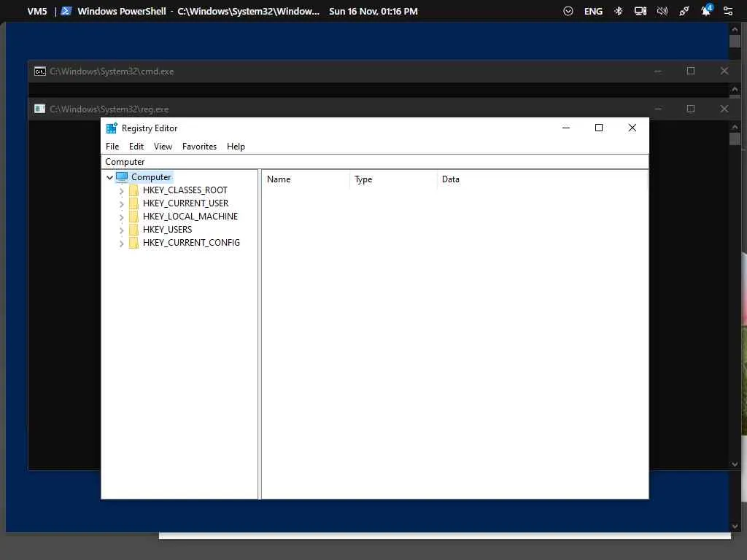Click the HKEY_CLASSES_ROOT folder icon
Screen dimensions: 747x560
pos(134,190)
